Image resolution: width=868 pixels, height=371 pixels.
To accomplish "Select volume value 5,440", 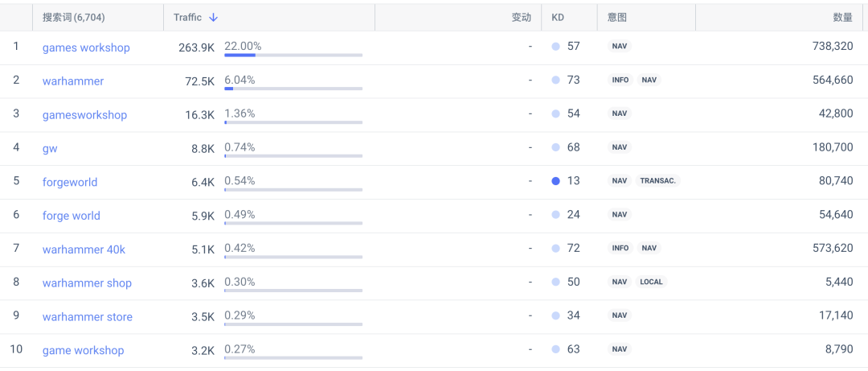I will coord(839,282).
